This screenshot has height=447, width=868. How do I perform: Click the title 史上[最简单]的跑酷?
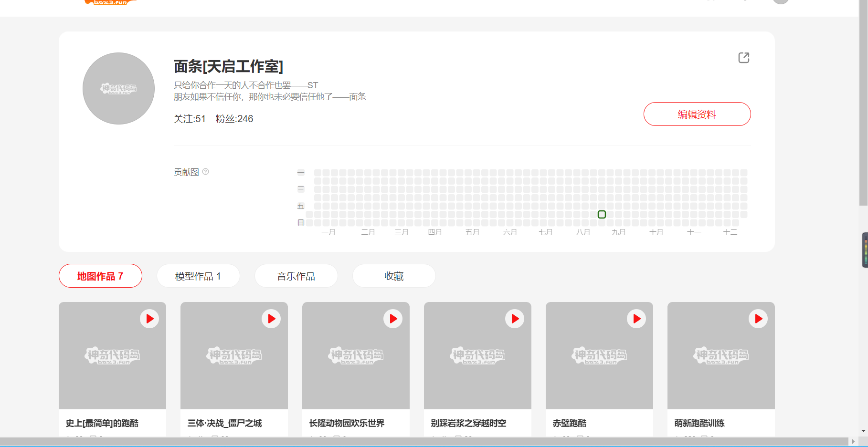click(x=102, y=423)
